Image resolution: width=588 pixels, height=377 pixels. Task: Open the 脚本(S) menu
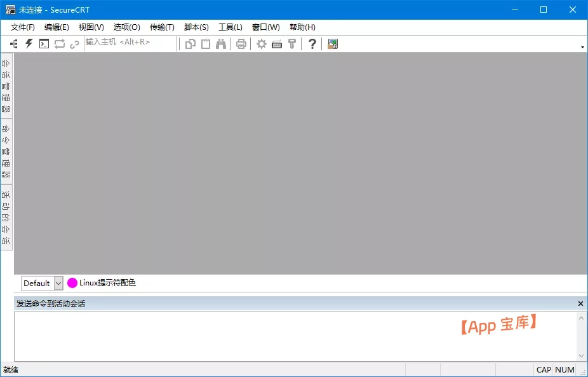click(x=196, y=27)
